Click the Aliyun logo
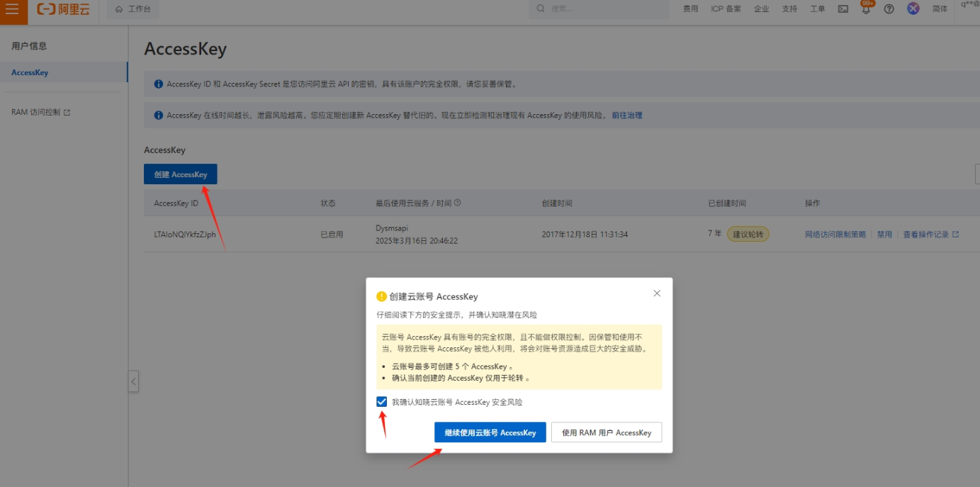The height and width of the screenshot is (487, 980). tap(64, 9)
